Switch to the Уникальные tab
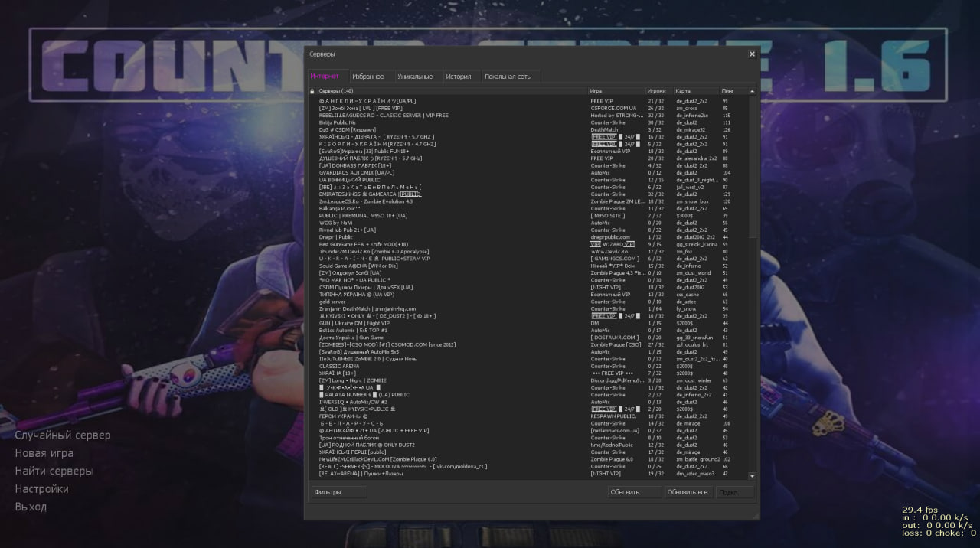The height and width of the screenshot is (548, 980). [415, 77]
